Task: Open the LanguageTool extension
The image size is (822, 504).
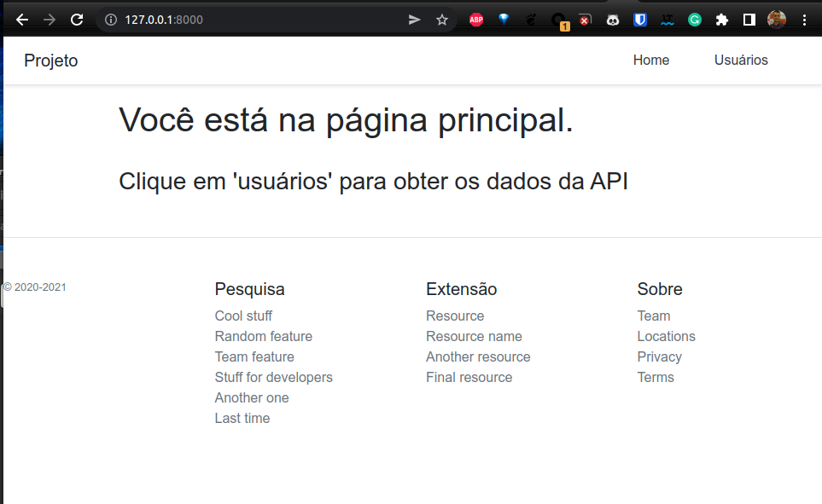Action: [667, 19]
